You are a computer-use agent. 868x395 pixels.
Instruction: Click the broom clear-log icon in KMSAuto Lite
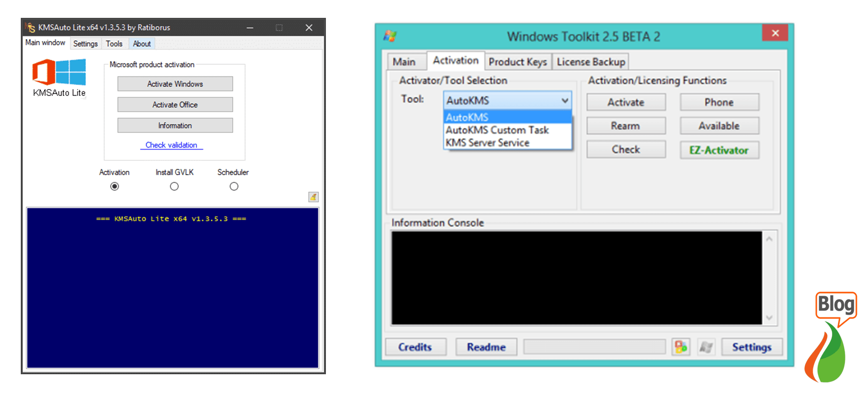313,197
